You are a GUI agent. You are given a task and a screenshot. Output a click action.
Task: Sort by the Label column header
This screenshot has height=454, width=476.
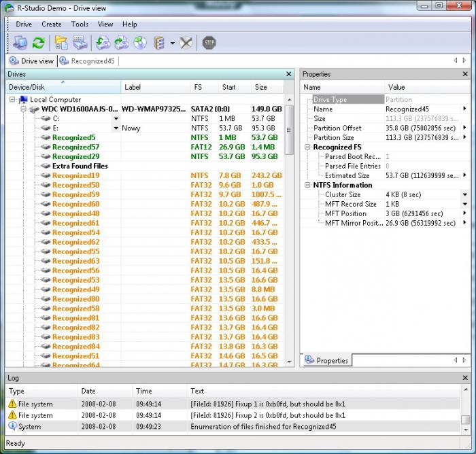tap(156, 87)
